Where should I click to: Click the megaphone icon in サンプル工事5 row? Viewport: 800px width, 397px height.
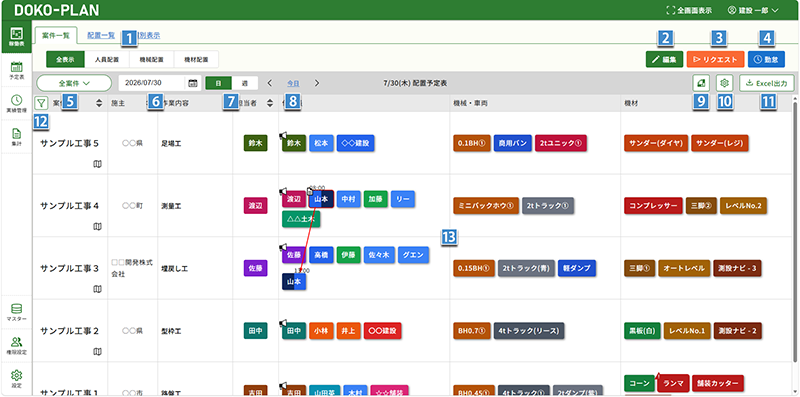pos(283,135)
